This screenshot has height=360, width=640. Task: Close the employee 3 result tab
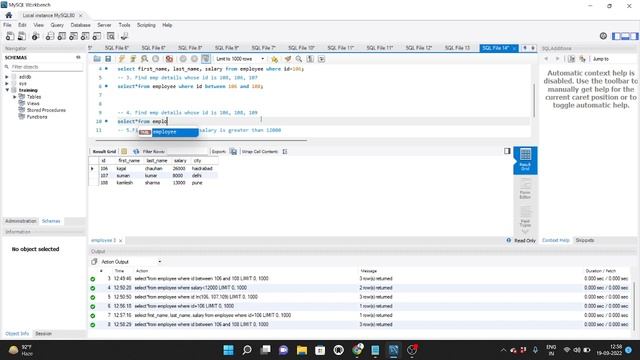coord(120,240)
